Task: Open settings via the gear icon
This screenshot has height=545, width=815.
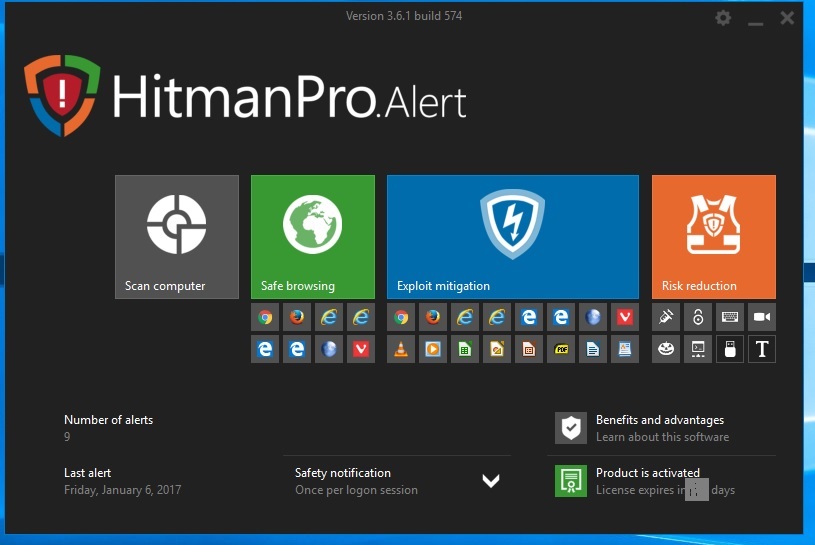Action: (723, 18)
